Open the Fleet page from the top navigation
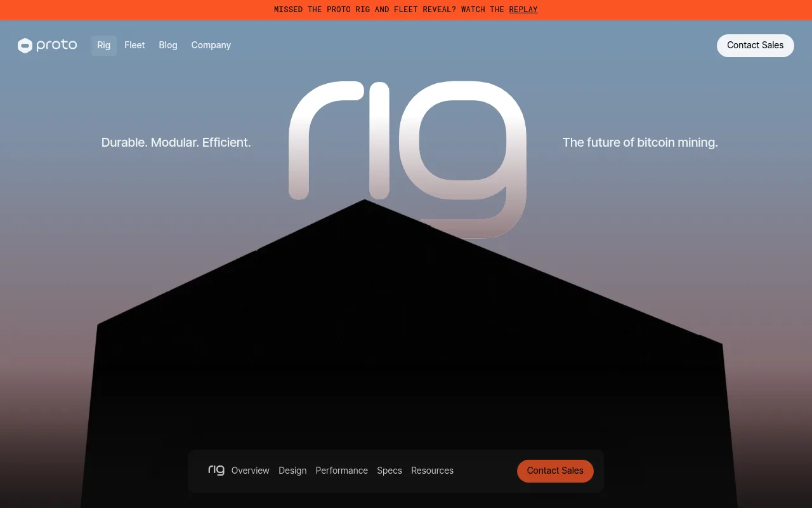The image size is (812, 508). (x=134, y=45)
